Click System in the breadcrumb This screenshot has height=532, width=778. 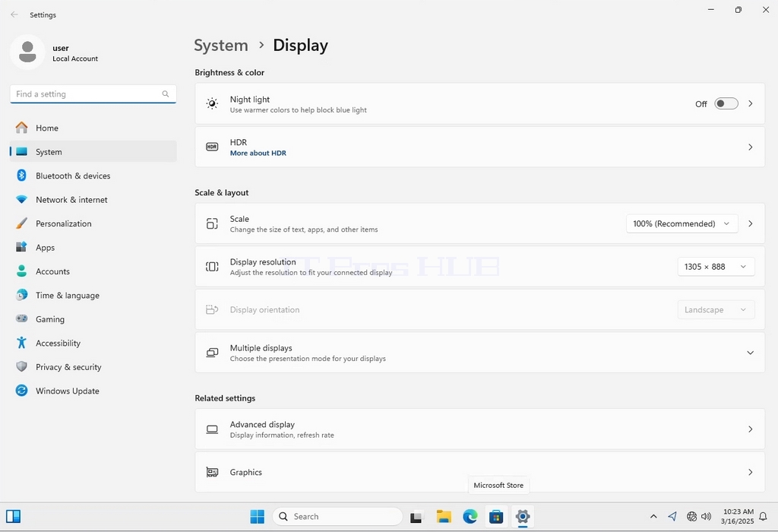[x=221, y=45]
